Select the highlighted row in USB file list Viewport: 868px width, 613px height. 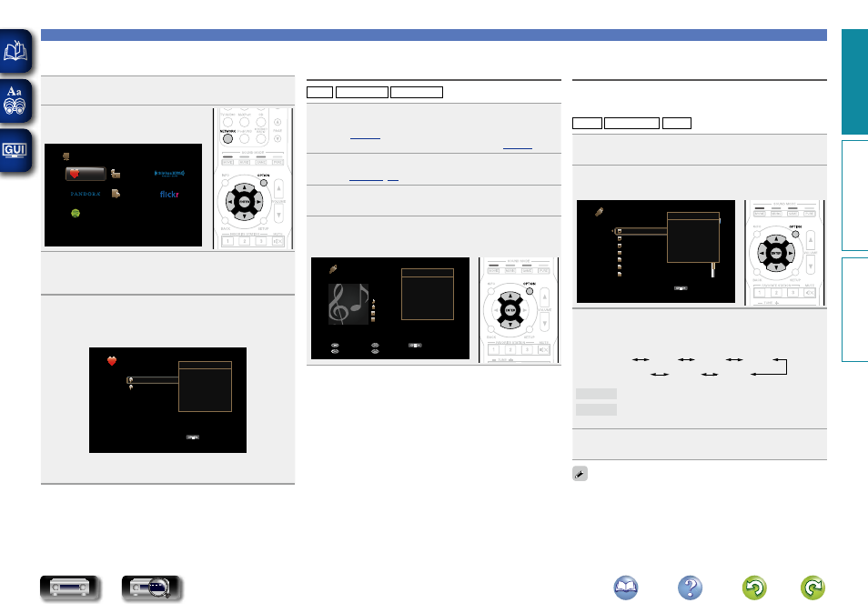641,231
